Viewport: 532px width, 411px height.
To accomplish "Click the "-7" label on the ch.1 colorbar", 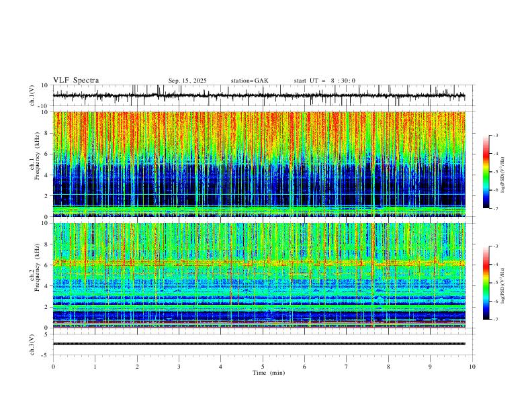I will [495, 208].
